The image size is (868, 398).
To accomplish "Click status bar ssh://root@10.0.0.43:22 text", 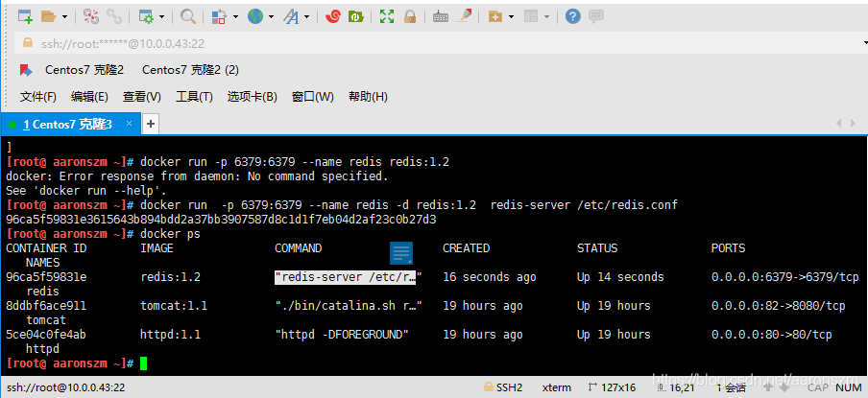I will click(65, 388).
